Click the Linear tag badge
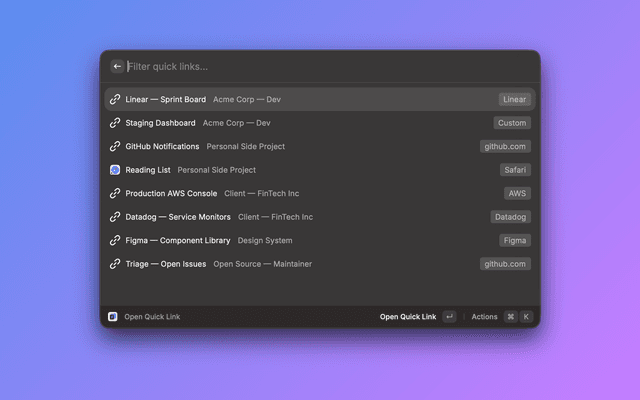Screen dimensions: 640x400 click(514, 99)
